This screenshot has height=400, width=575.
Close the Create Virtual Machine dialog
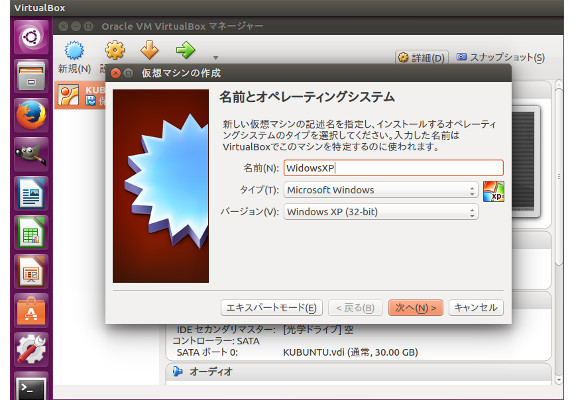coord(116,73)
